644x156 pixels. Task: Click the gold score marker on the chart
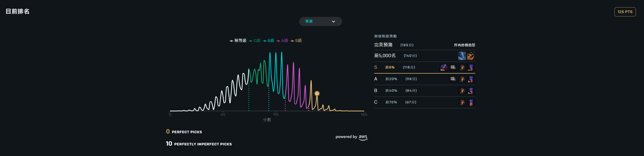pyautogui.click(x=317, y=94)
